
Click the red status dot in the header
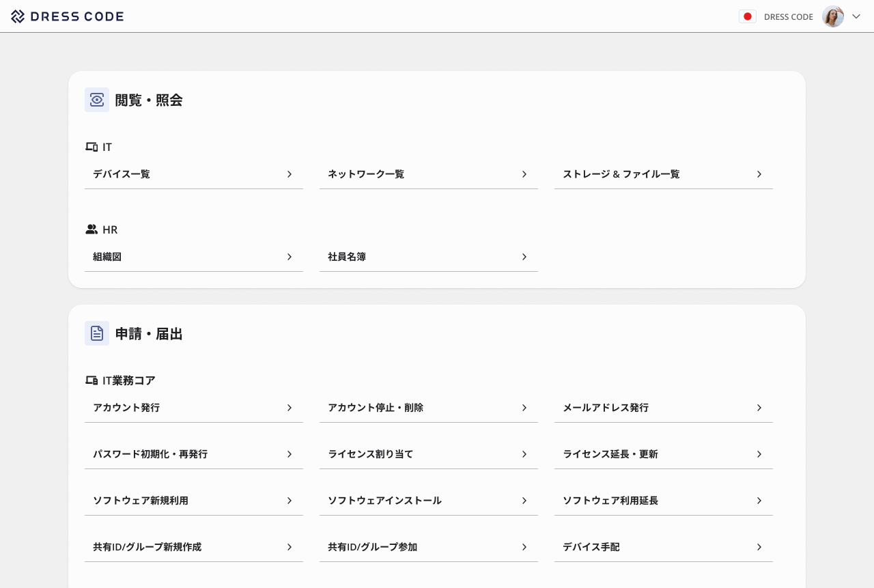[748, 16]
